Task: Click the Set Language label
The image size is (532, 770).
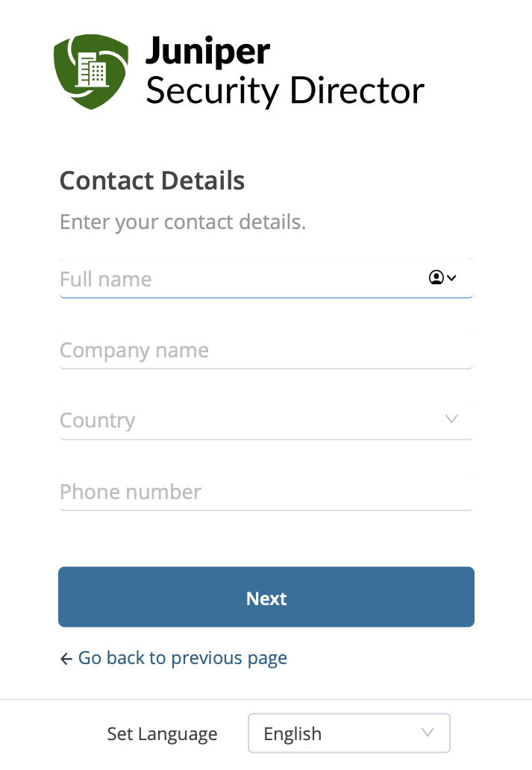Action: point(162,733)
